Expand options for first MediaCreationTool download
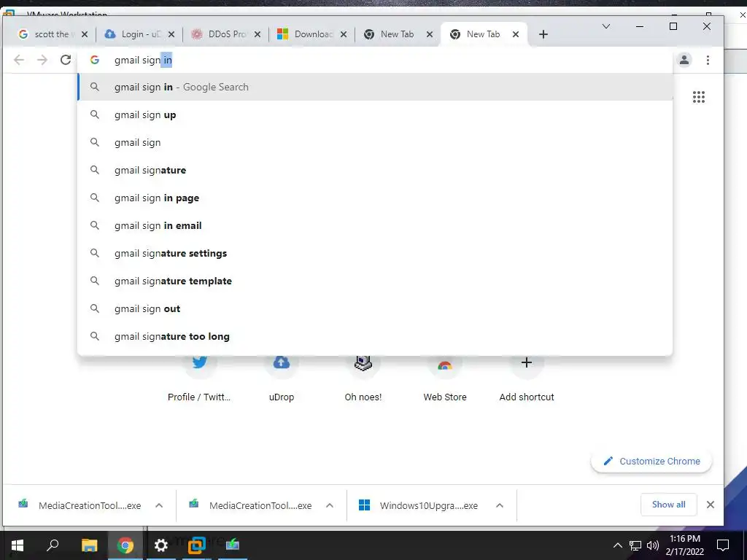Image resolution: width=747 pixels, height=560 pixels. [159, 505]
